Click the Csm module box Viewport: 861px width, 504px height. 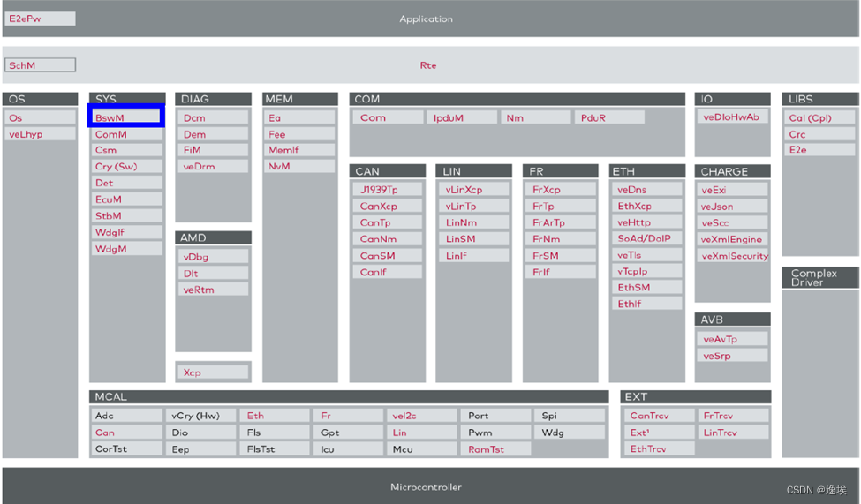click(x=127, y=150)
